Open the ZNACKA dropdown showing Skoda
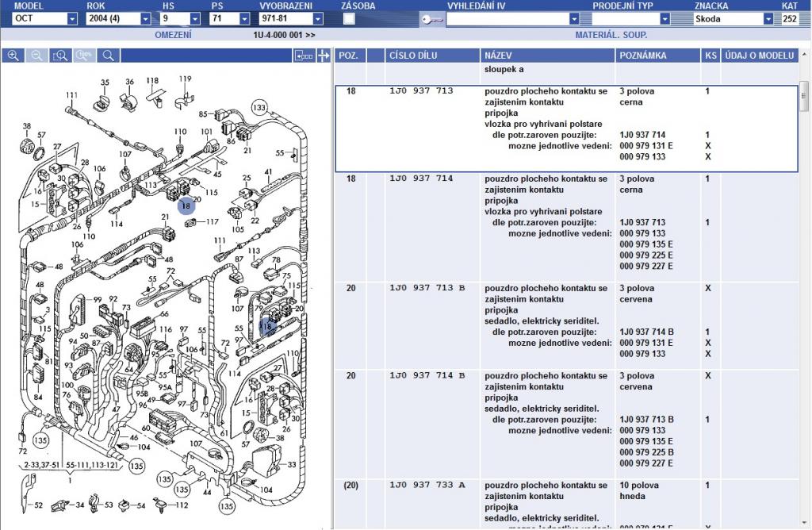This screenshot has width=812, height=530. tap(768, 19)
